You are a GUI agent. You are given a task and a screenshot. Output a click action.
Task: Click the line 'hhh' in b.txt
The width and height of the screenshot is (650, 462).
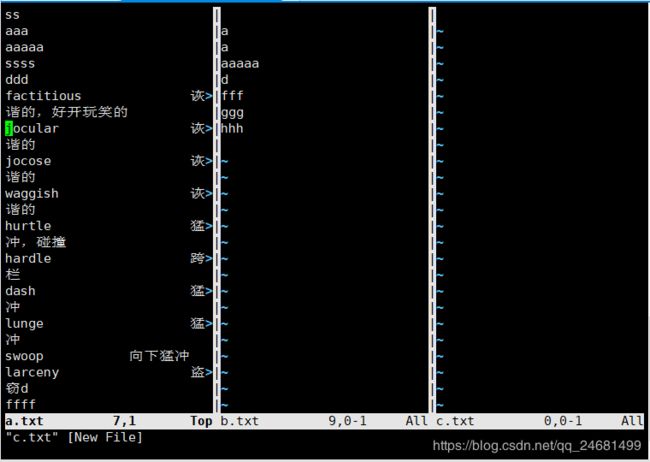click(x=232, y=128)
